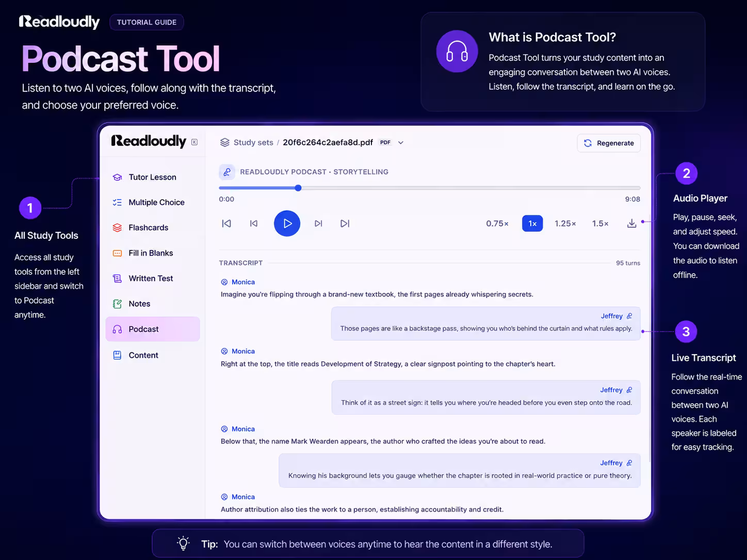Expand the PDF file dropdown chevron
Screen dimensions: 747x560
(401, 143)
